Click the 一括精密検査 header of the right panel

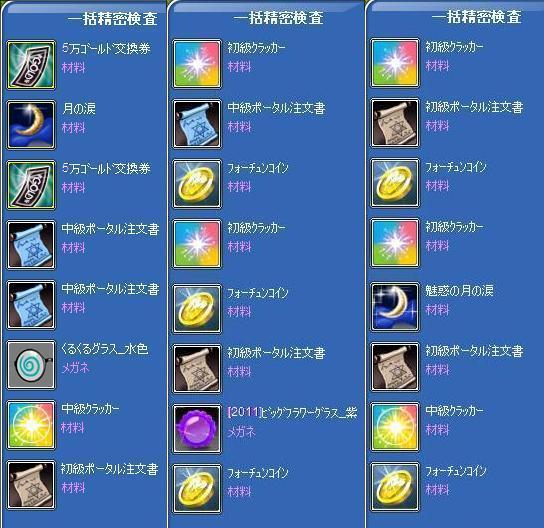(x=476, y=17)
